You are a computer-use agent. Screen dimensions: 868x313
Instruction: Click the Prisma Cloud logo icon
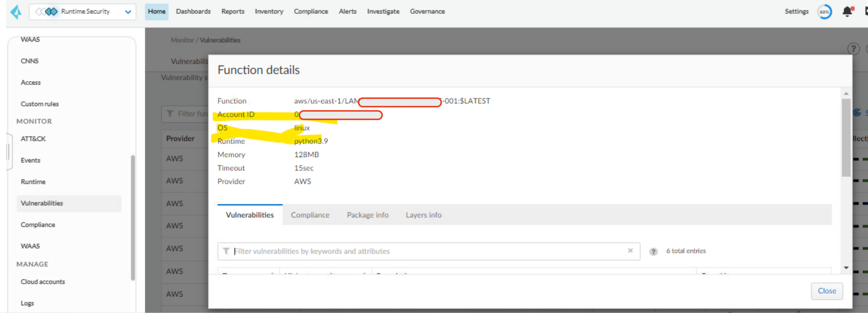(16, 12)
